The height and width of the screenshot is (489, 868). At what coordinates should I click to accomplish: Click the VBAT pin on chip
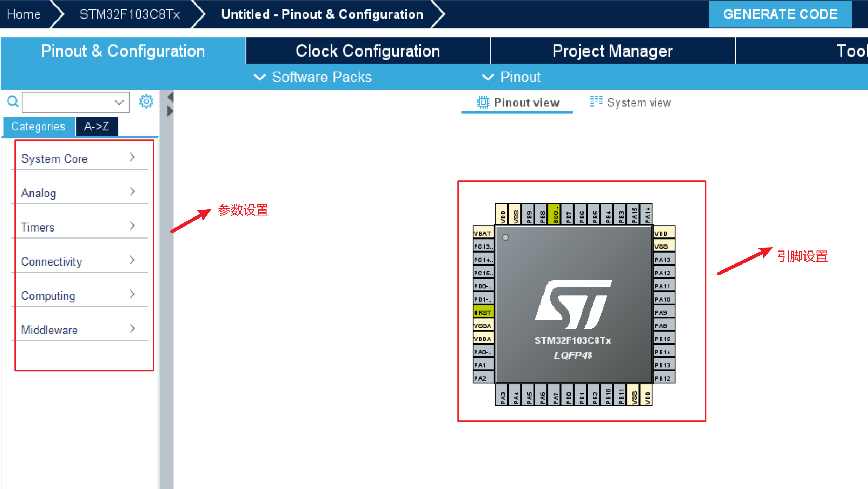[483, 233]
